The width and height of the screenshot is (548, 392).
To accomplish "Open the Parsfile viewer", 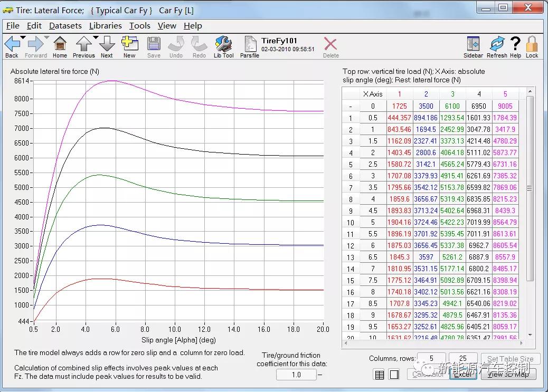I will (250, 45).
